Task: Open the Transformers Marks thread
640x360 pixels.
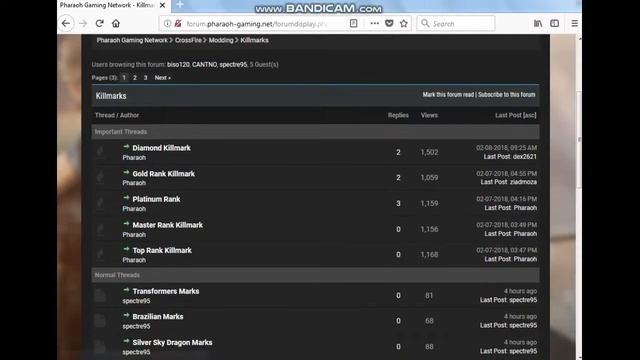Action: (x=166, y=291)
